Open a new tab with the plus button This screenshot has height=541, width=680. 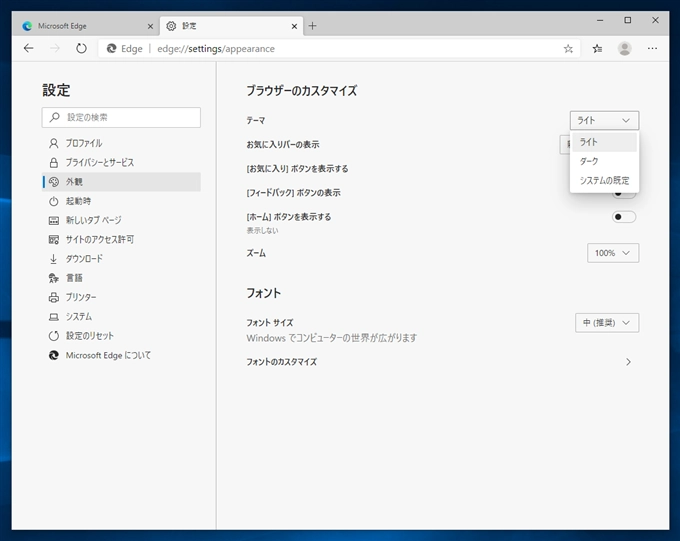coord(312,26)
